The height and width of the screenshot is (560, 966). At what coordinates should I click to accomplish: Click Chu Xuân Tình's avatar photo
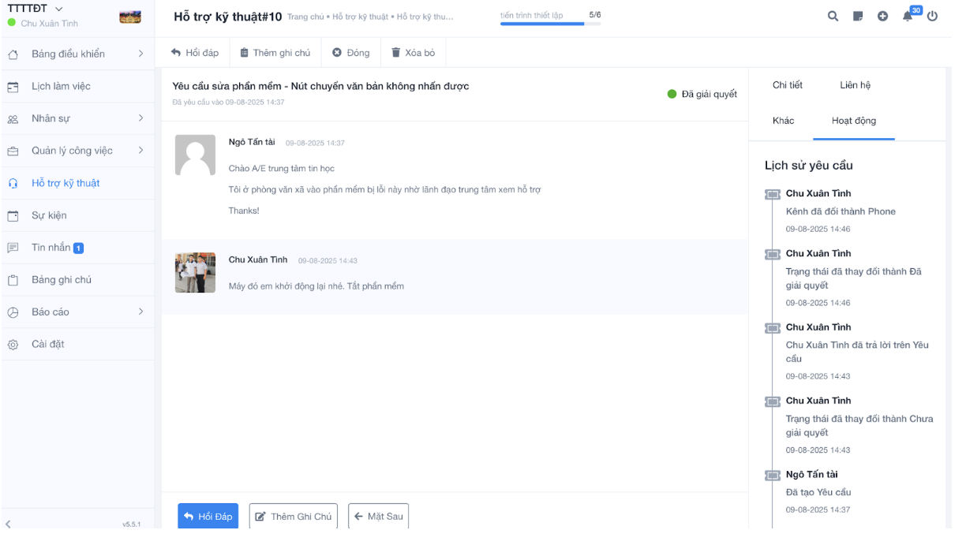(x=195, y=273)
